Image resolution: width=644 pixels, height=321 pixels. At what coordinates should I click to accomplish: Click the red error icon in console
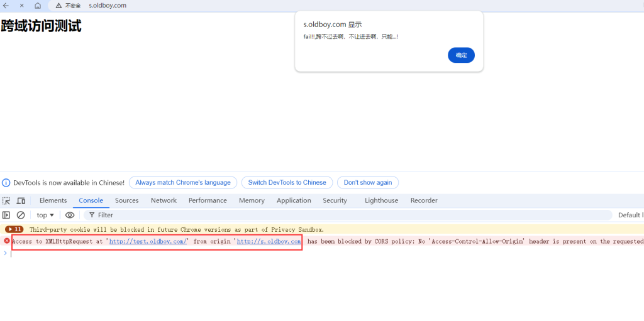click(x=7, y=241)
